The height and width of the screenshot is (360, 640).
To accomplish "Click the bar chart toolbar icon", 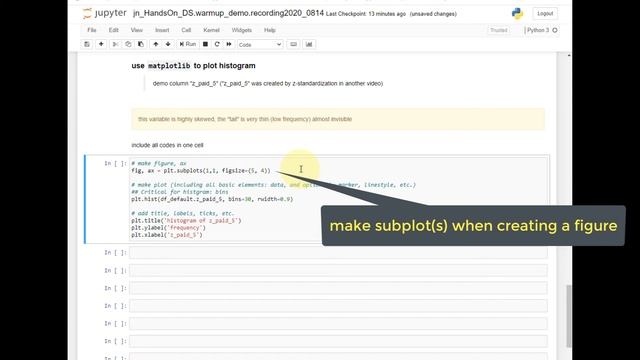I will (309, 44).
